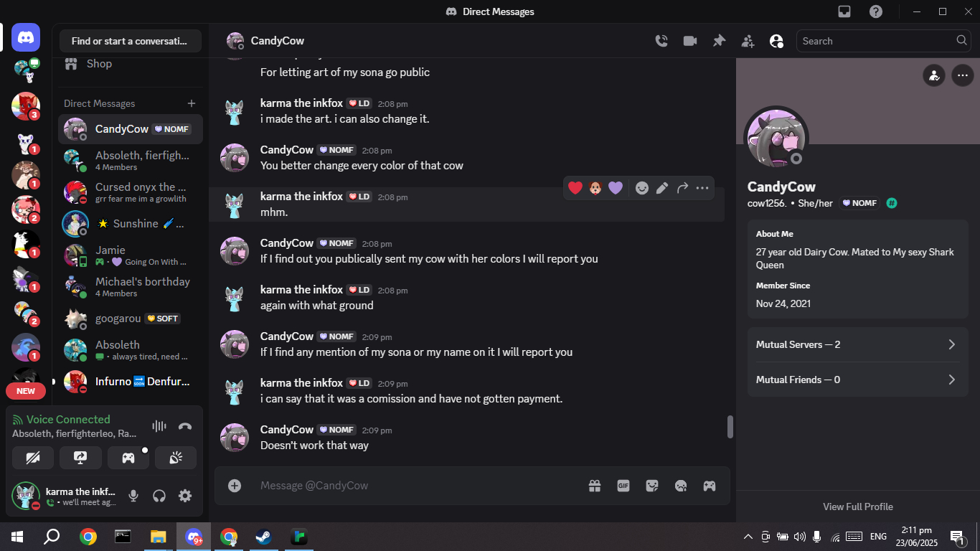Image resolution: width=980 pixels, height=551 pixels.
Task: Hide the user profile side panel
Action: pos(776,41)
